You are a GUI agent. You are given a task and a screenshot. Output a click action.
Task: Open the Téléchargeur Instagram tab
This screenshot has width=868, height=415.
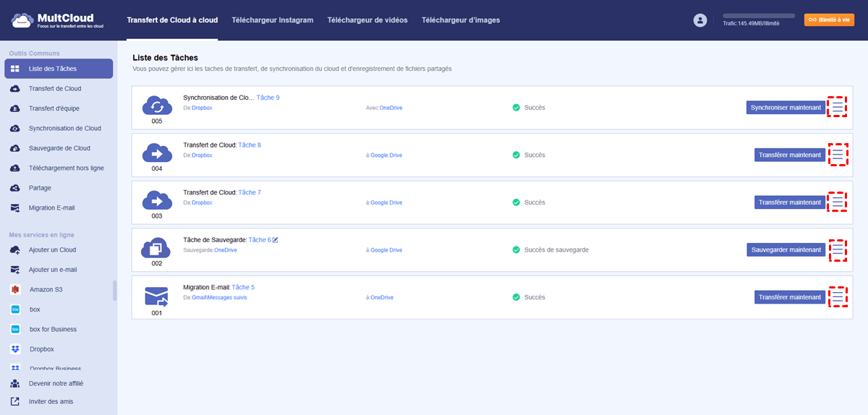273,20
